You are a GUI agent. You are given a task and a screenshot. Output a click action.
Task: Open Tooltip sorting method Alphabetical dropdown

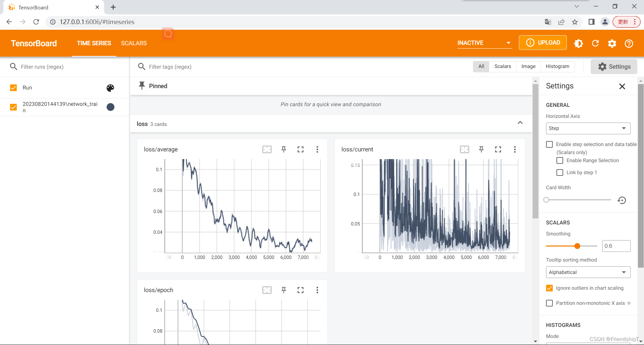pyautogui.click(x=588, y=272)
